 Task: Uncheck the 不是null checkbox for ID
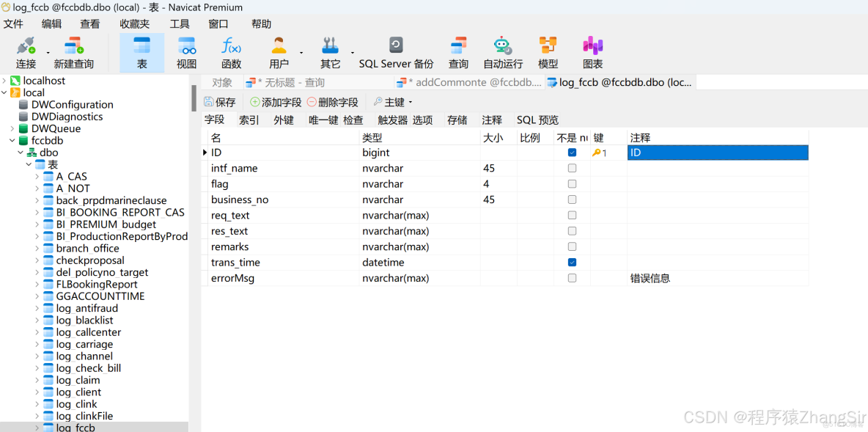click(x=573, y=152)
